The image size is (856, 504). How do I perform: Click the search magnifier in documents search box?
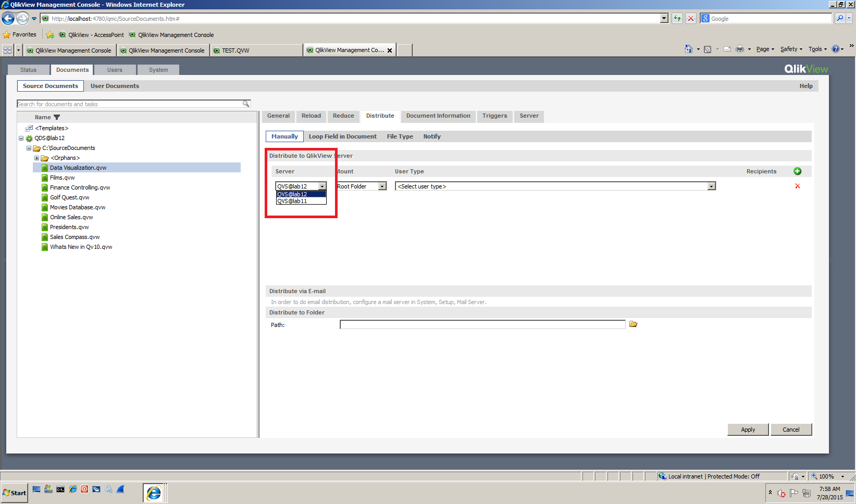click(246, 104)
